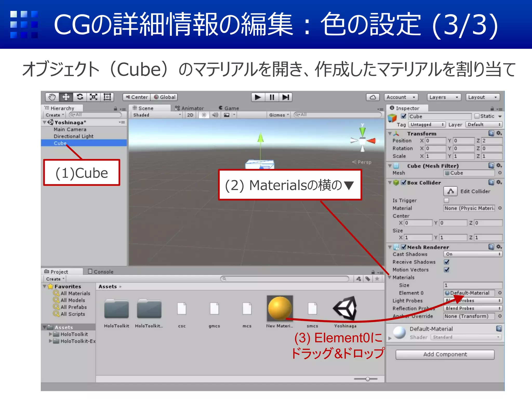The image size is (532, 399).
Task: Toggle the Box Collider enabled checkbox
Action: point(403,182)
